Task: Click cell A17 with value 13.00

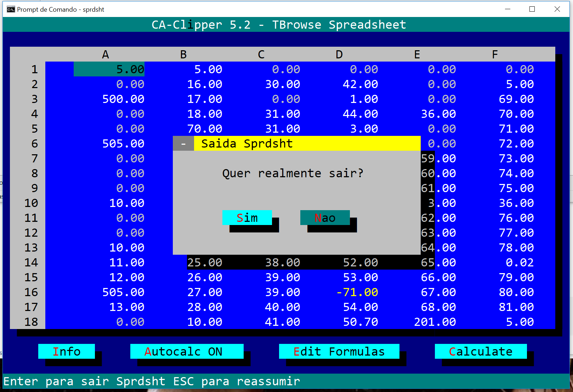Action: pos(127,307)
